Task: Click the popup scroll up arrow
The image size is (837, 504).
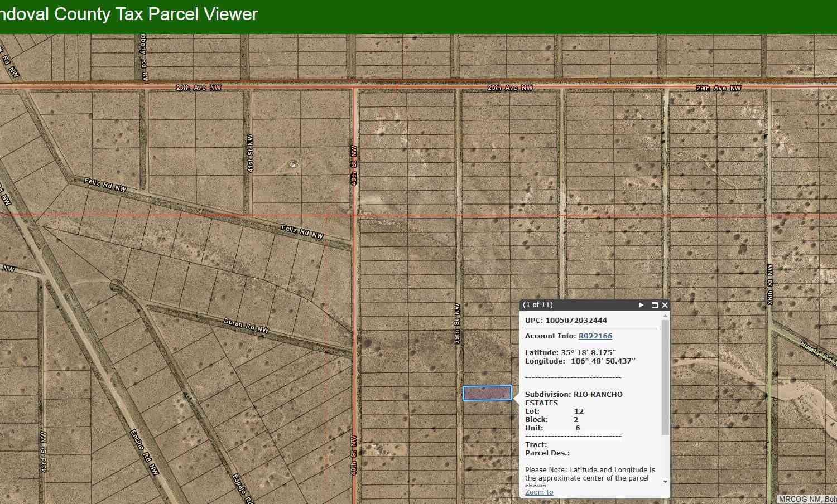Action: click(665, 316)
